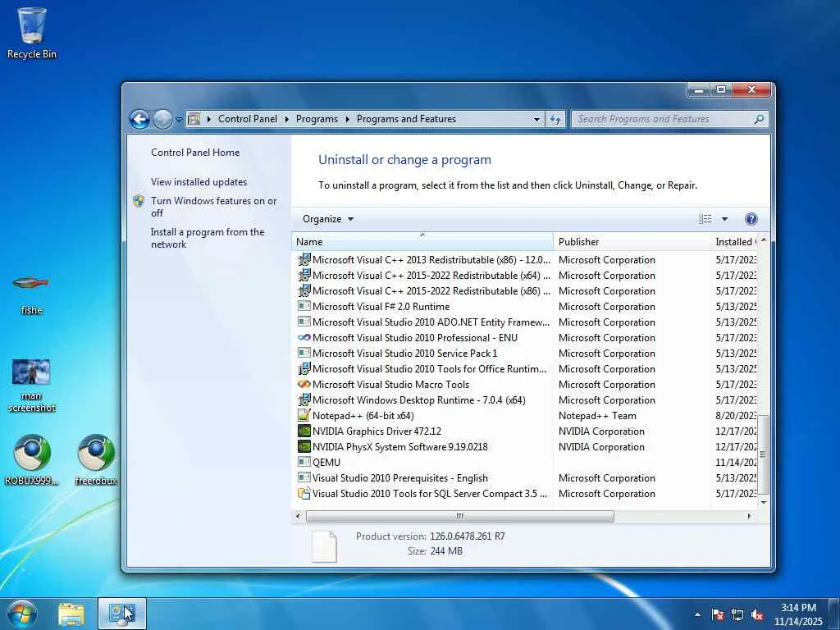Viewport: 840px width, 630px height.
Task: Open the taskbar clock showing 3:14 PM
Action: pyautogui.click(x=798, y=614)
